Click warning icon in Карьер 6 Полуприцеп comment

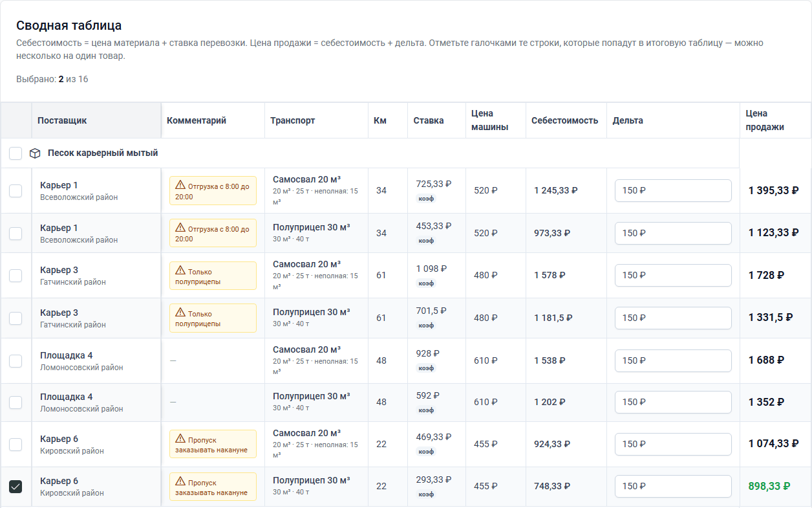[x=180, y=482]
